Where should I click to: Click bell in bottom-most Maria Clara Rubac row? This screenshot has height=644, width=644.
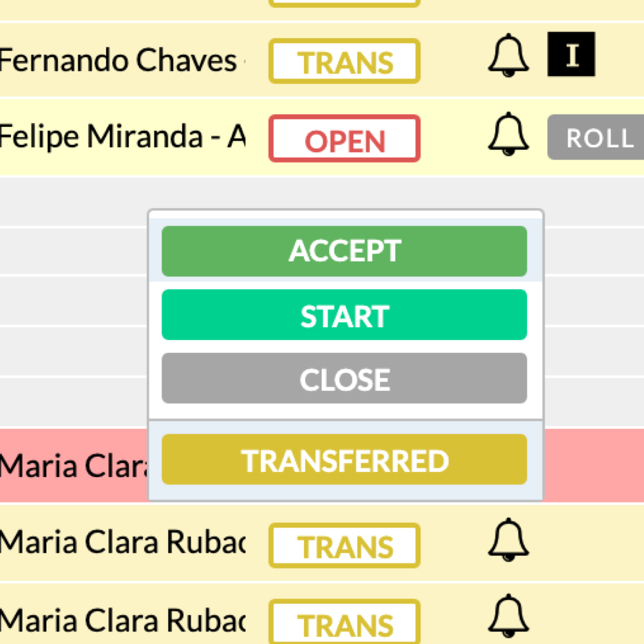click(509, 617)
